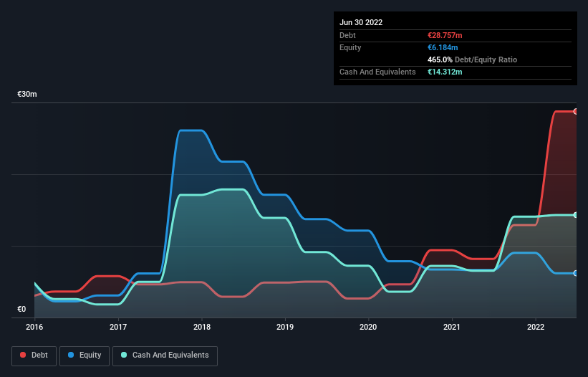
Task: Click the red Debt legend dot
Action: click(x=23, y=355)
